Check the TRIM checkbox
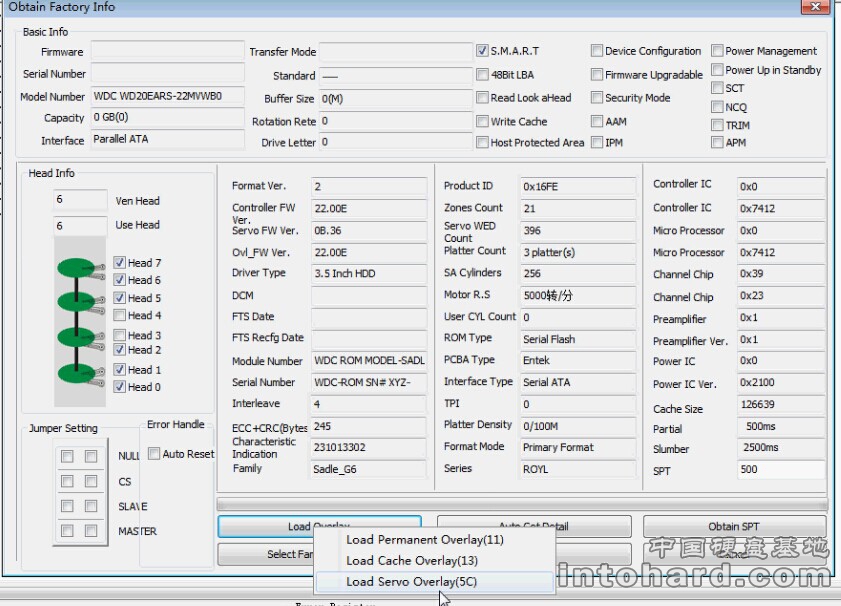Viewport: 841px width, 606px height. coord(717,125)
